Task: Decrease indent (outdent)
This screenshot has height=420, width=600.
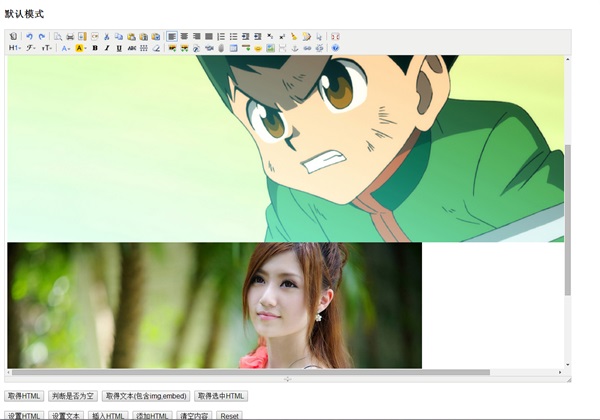Action: pos(258,36)
